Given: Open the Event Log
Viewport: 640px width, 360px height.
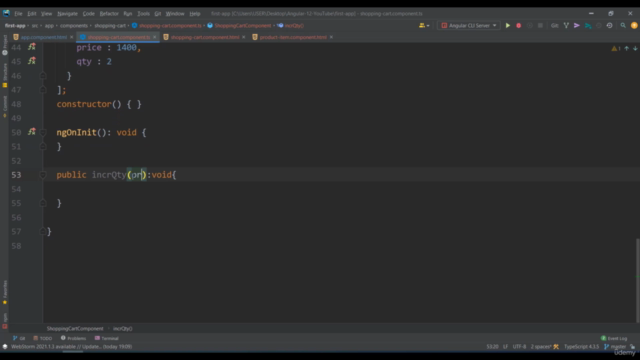Looking at the screenshot, I should [614, 338].
